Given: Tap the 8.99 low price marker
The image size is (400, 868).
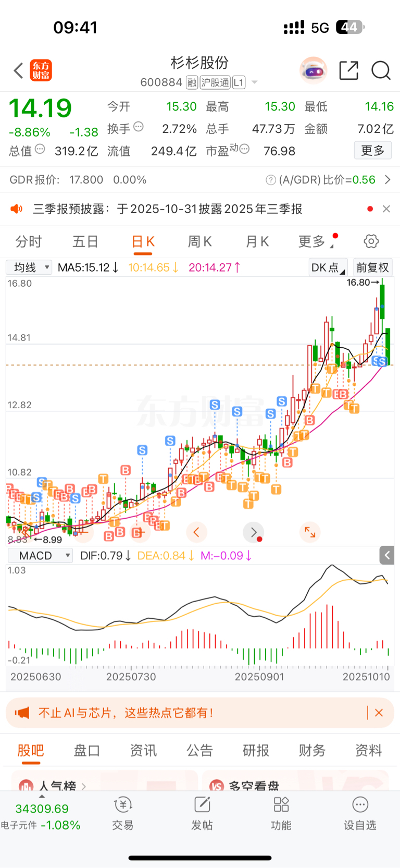Looking at the screenshot, I should tap(47, 540).
